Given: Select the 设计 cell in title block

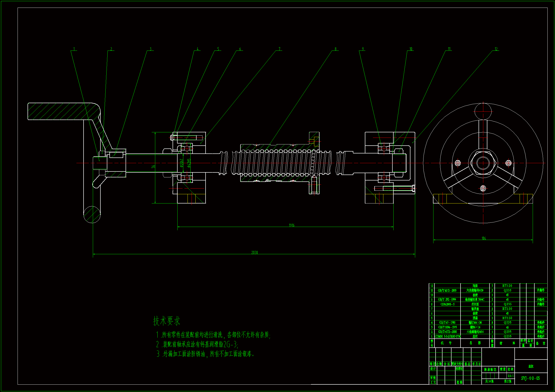Looking at the screenshot, I should pyautogui.click(x=433, y=369).
